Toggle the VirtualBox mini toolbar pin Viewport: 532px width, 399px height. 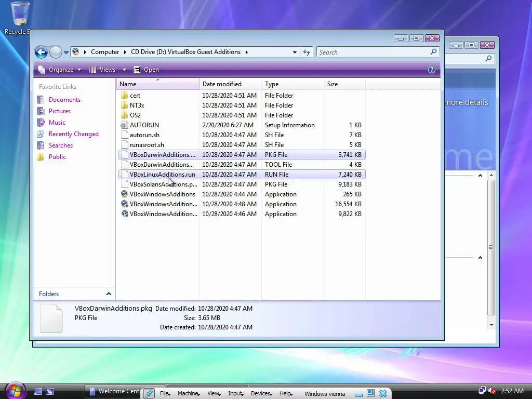click(x=149, y=393)
